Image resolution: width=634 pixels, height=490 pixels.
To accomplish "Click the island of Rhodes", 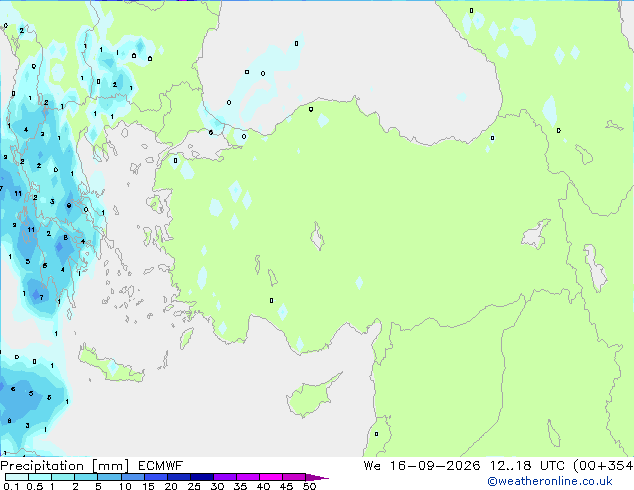I will point(186,338).
